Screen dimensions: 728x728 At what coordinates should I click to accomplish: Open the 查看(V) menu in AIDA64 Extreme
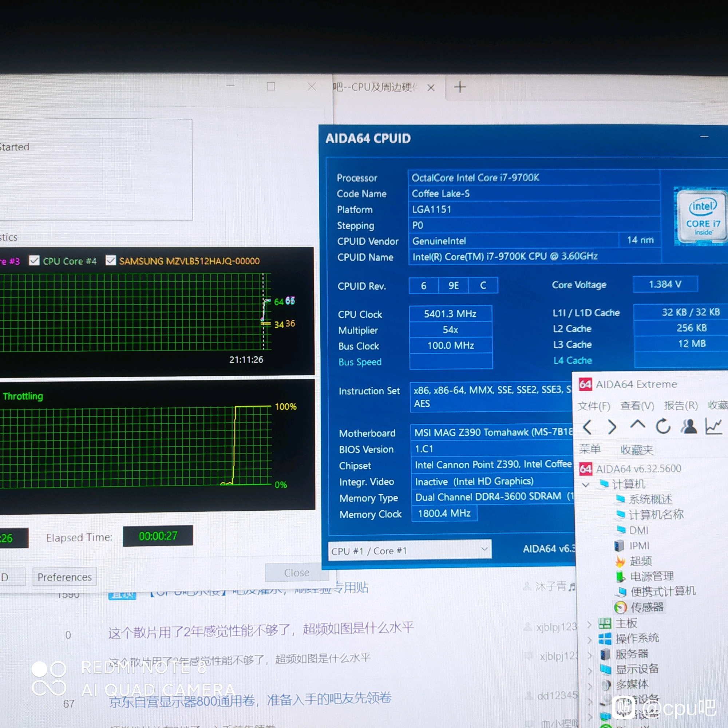[x=637, y=405]
